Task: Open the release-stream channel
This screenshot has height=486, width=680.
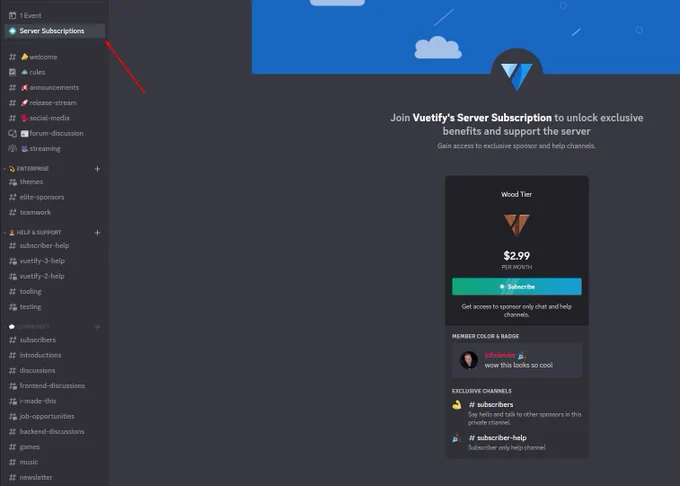Action: 54,103
